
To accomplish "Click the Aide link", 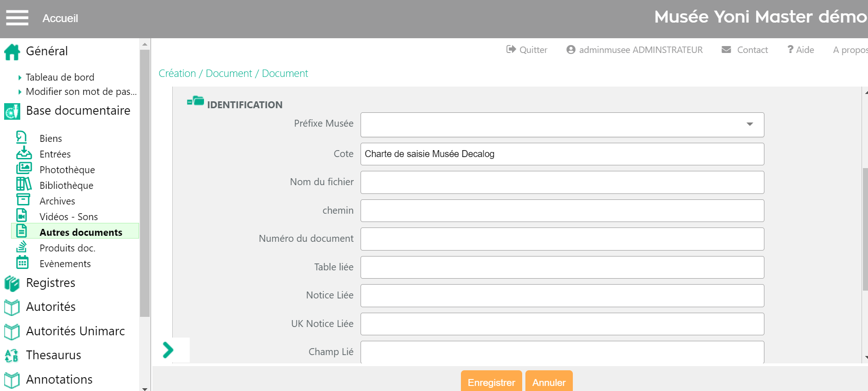I will 805,50.
